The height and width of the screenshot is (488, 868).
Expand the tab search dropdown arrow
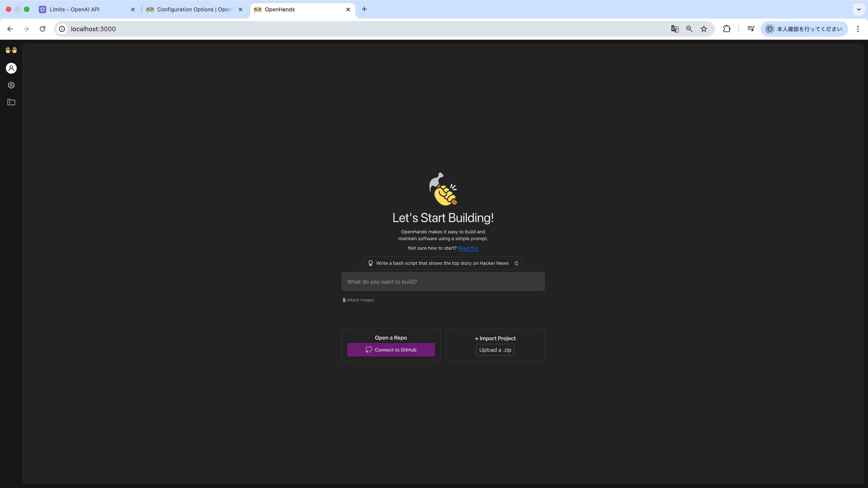coord(859,9)
